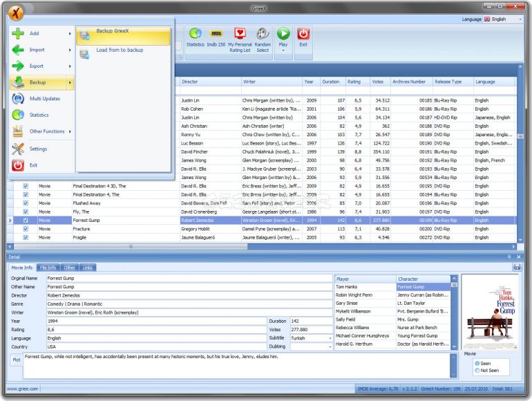Toggle the Forrest Gump row checkbox

pos(26,221)
